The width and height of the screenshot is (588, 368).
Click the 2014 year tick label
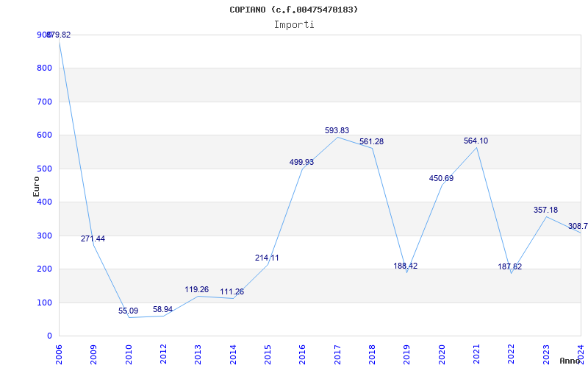(233, 355)
